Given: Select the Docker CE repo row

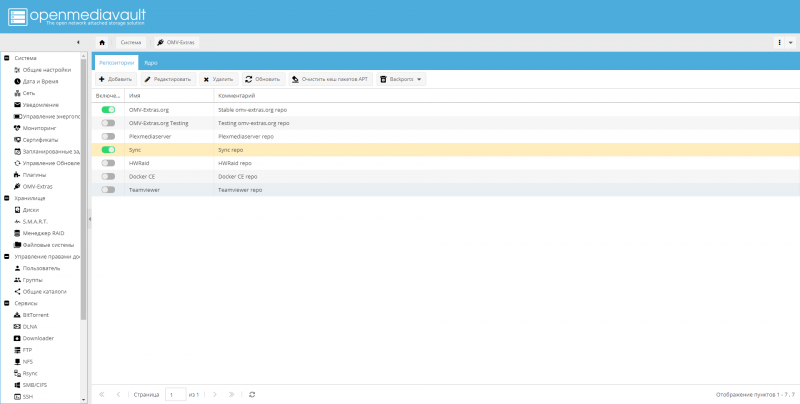Looking at the screenshot, I should pyautogui.click(x=445, y=176).
